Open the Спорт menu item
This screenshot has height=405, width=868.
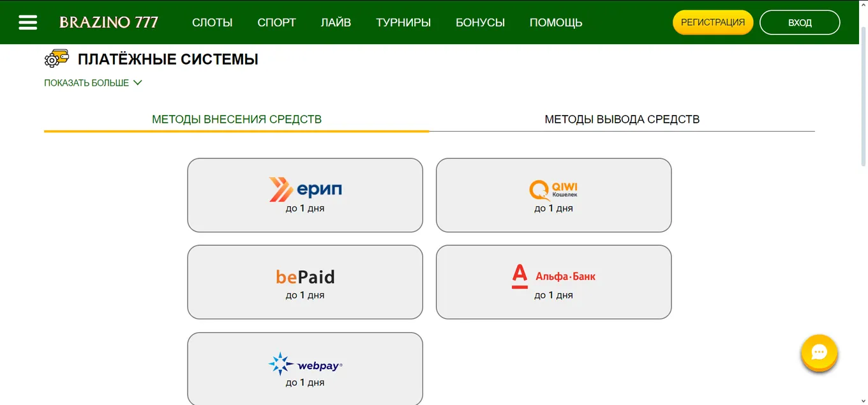pyautogui.click(x=277, y=22)
